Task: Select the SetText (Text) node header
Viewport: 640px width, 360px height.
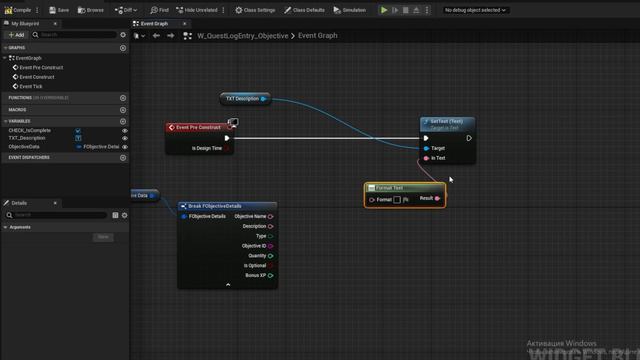Action: click(x=447, y=124)
